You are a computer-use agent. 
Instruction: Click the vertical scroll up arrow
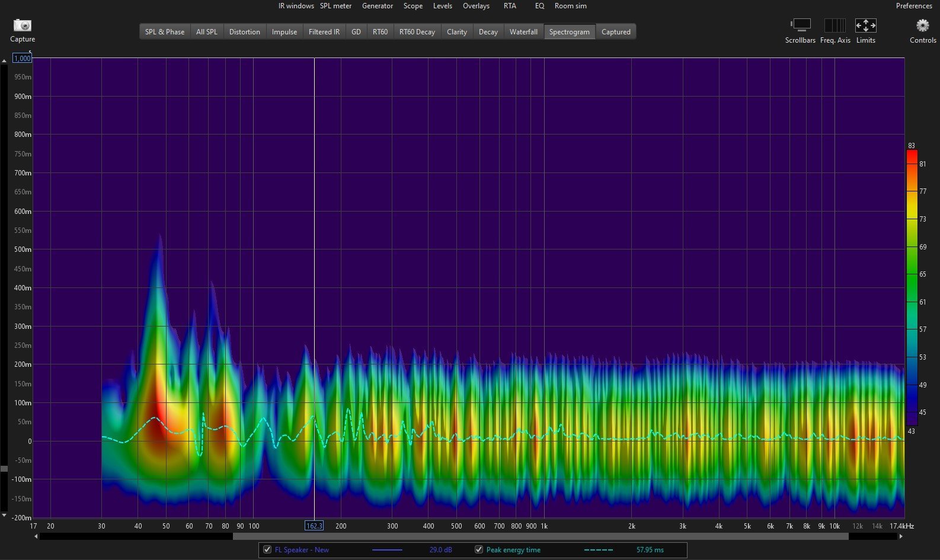click(x=4, y=60)
